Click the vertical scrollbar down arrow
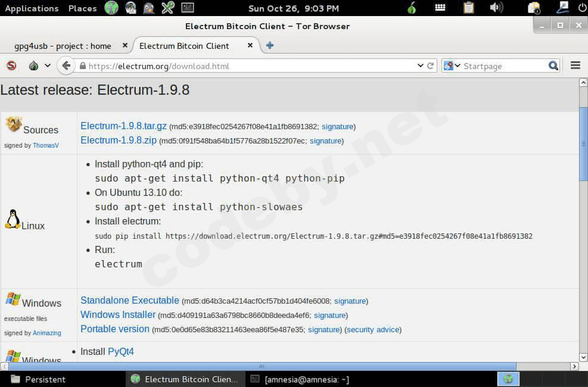588x387 pixels. point(583,357)
